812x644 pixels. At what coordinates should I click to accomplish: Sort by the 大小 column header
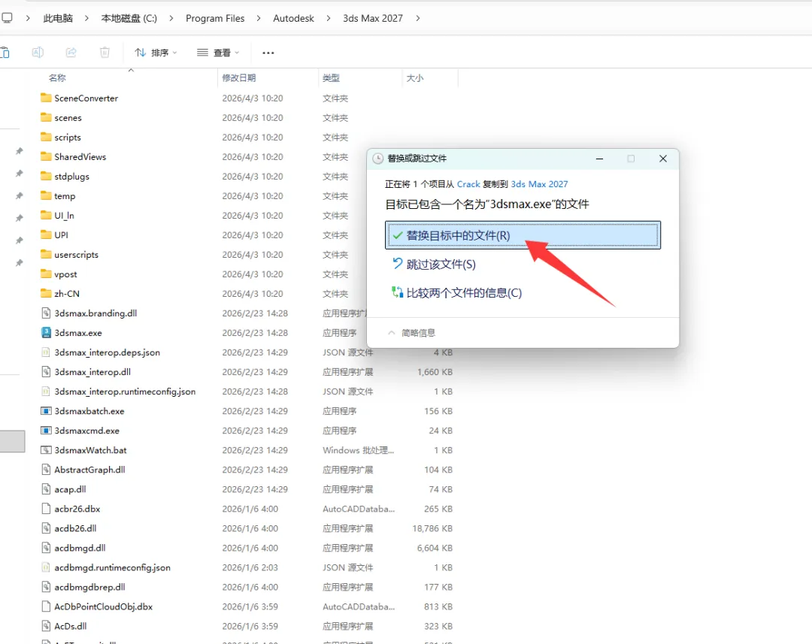[x=415, y=77]
